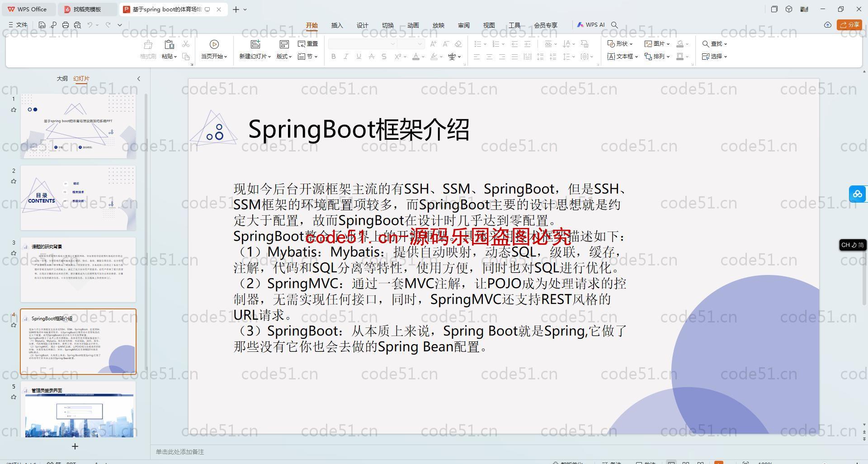Toggle Bold formatting
This screenshot has width=868, height=464.
tap(334, 57)
